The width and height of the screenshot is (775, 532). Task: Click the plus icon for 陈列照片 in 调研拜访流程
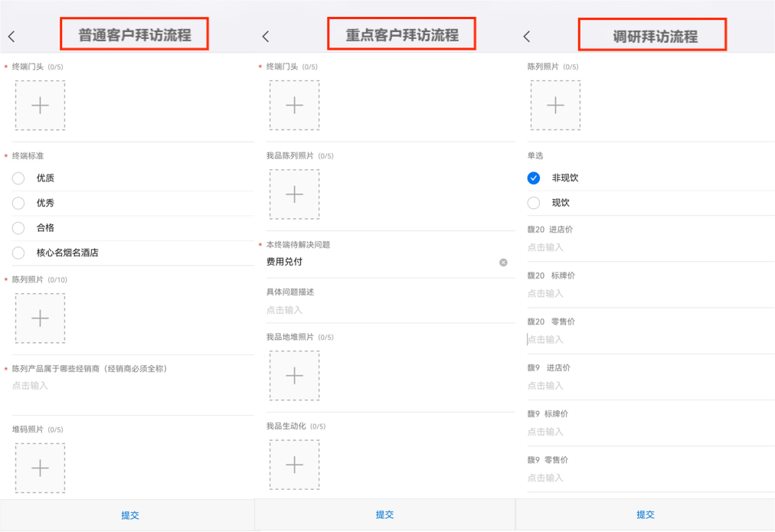coord(555,105)
